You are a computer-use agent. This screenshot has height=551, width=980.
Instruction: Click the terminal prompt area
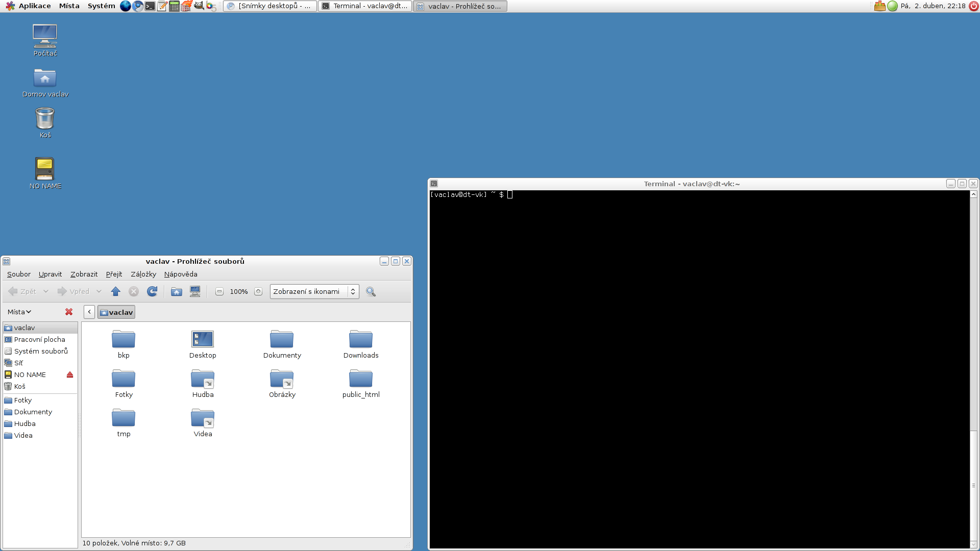point(471,194)
